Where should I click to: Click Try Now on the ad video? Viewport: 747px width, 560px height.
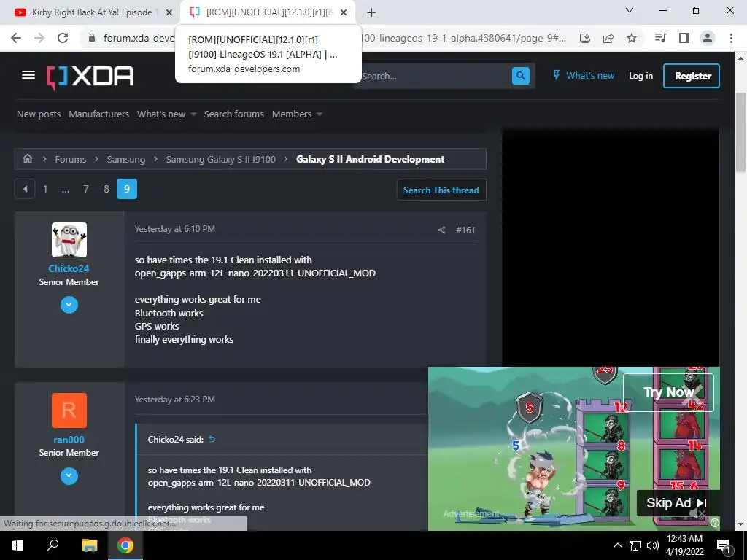[668, 392]
